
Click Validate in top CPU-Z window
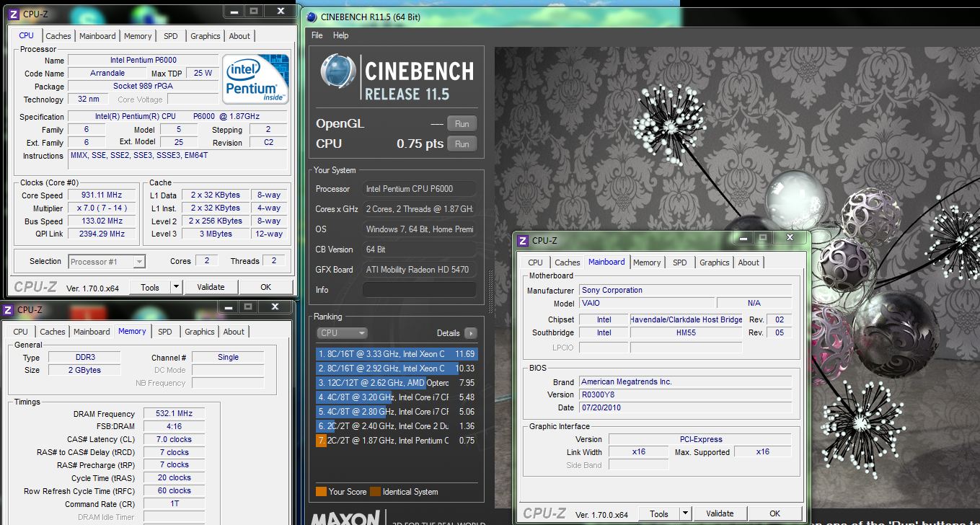pyautogui.click(x=211, y=287)
